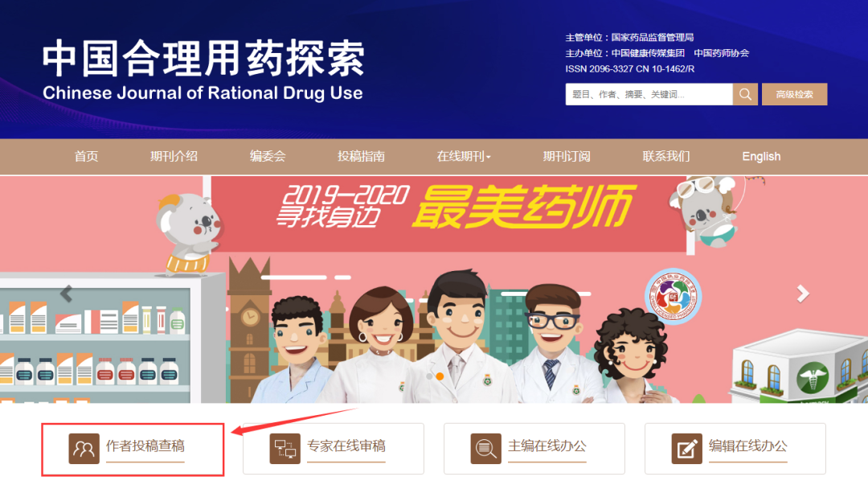Click the 高级检索 advanced search button
Viewport: 868px width, 489px height.
794,94
